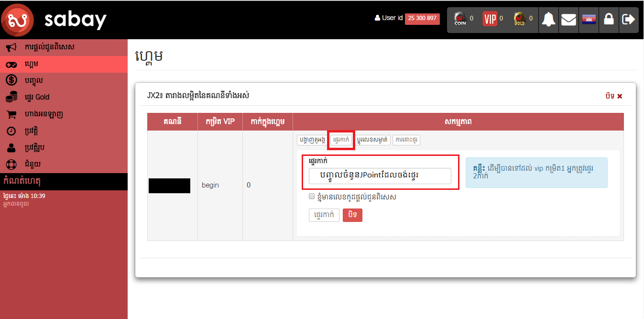Click the Cambodian flag language icon
The width and height of the screenshot is (644, 319).
click(x=589, y=20)
